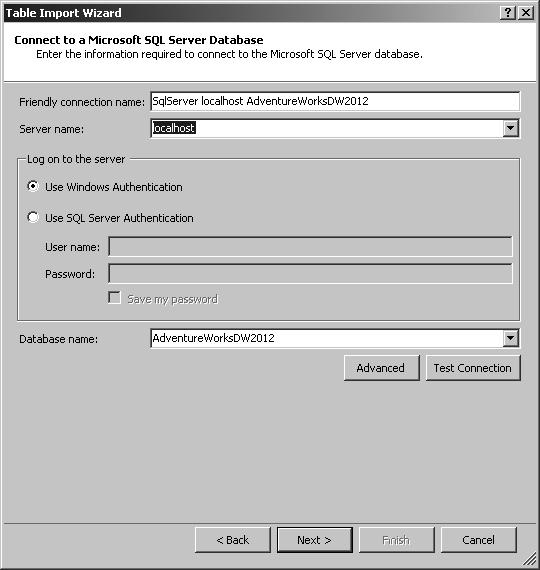The height and width of the screenshot is (570, 540).
Task: Click the help question mark button
Action: coord(508,13)
